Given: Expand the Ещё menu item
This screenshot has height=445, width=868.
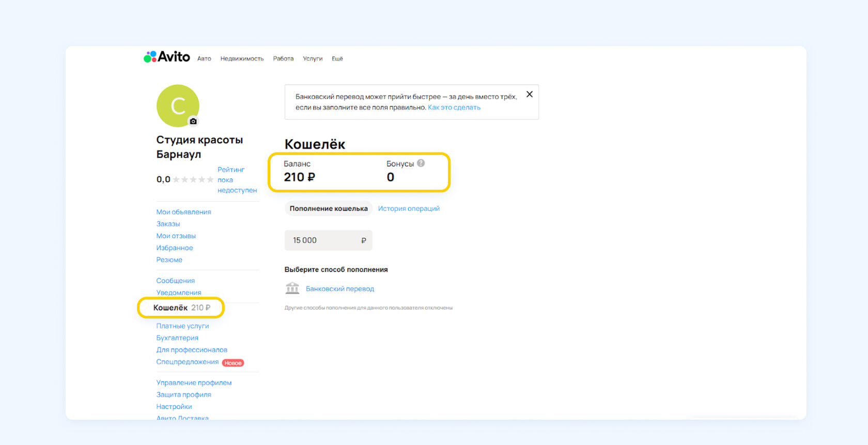Looking at the screenshot, I should (x=337, y=59).
